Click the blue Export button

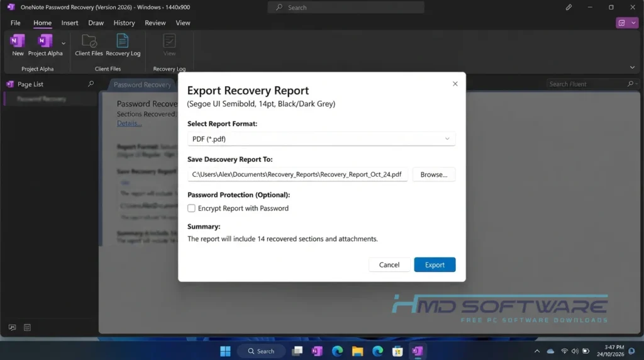pyautogui.click(x=435, y=265)
